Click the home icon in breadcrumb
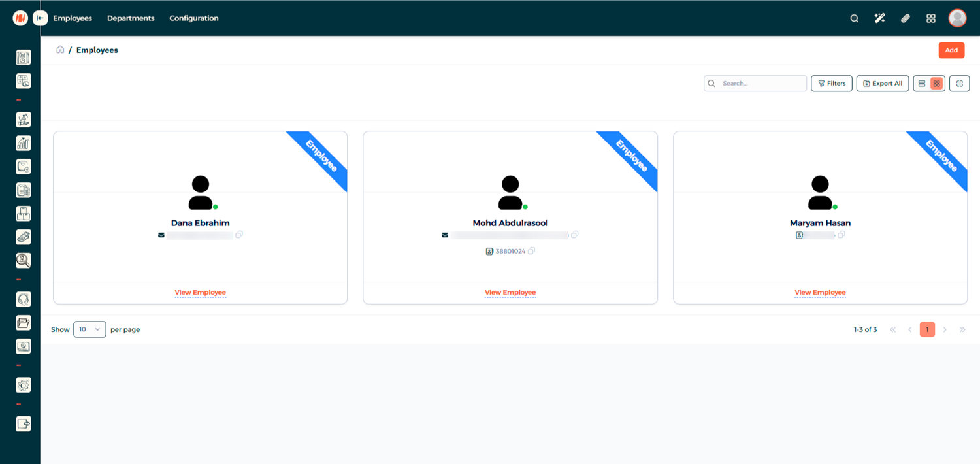The width and height of the screenshot is (980, 464). coord(60,50)
